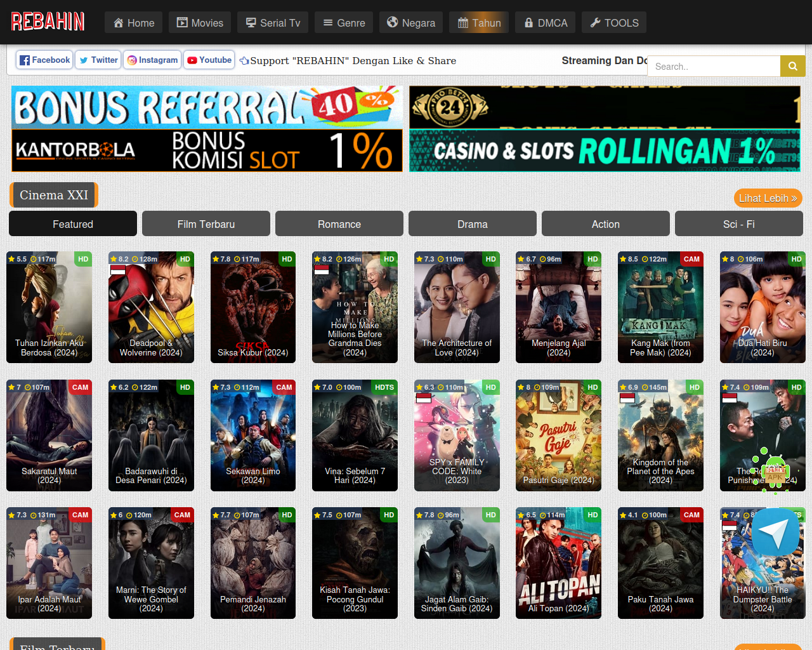Image resolution: width=812 pixels, height=650 pixels.
Task: Click flag icon on Deadpool & Wolverine poster
Action: (118, 270)
